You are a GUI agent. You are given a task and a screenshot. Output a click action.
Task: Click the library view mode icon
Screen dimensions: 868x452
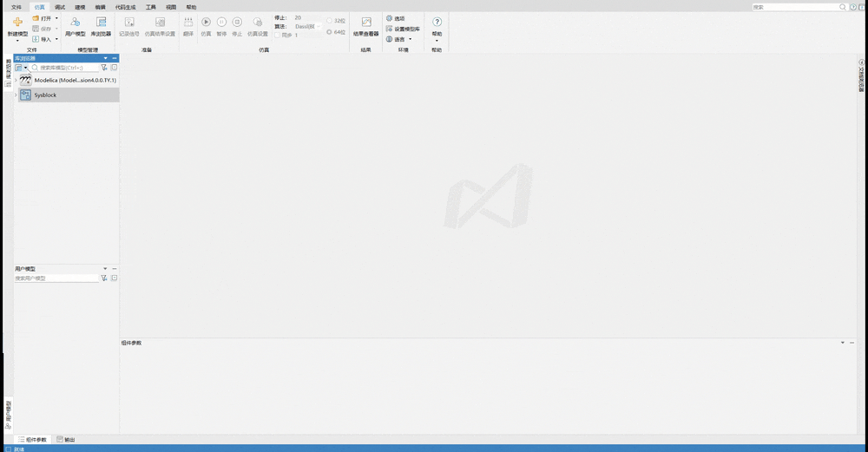click(18, 68)
